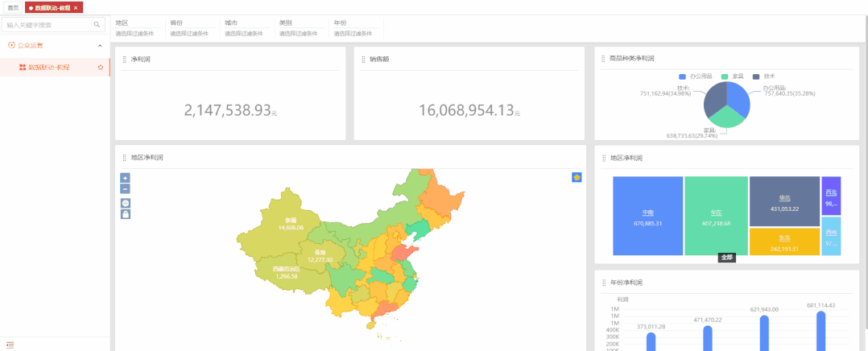Switch to the 首页 tab

(x=13, y=7)
